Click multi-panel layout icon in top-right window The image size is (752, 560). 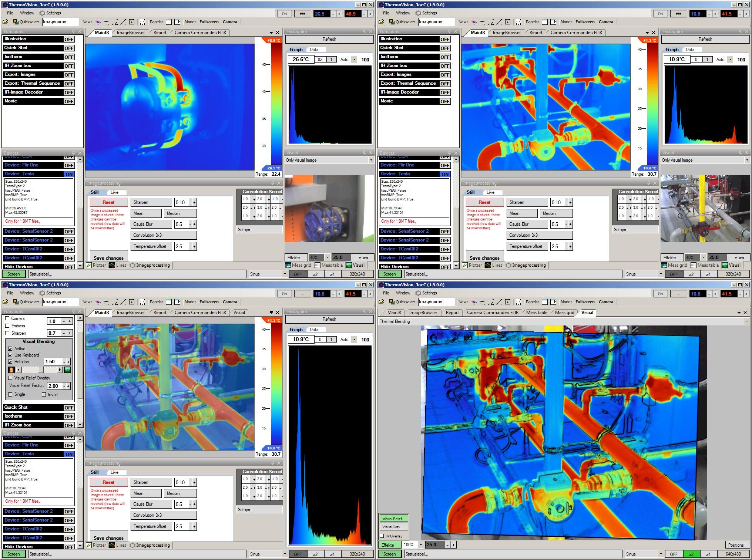click(x=553, y=22)
